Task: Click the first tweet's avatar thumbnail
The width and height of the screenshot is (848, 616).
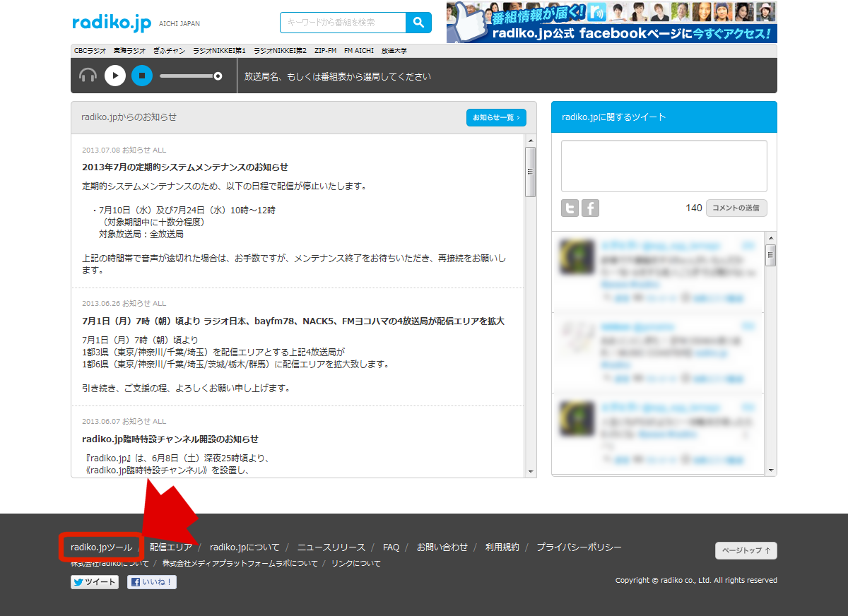Action: 576,256
